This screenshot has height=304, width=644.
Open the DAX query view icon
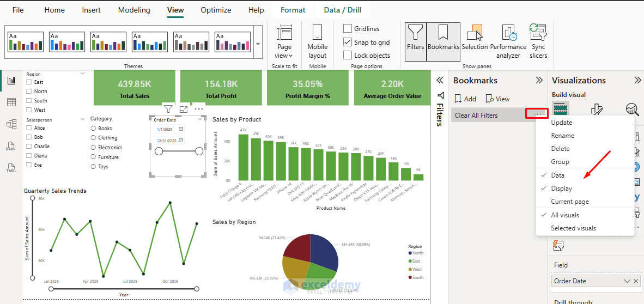point(11,146)
